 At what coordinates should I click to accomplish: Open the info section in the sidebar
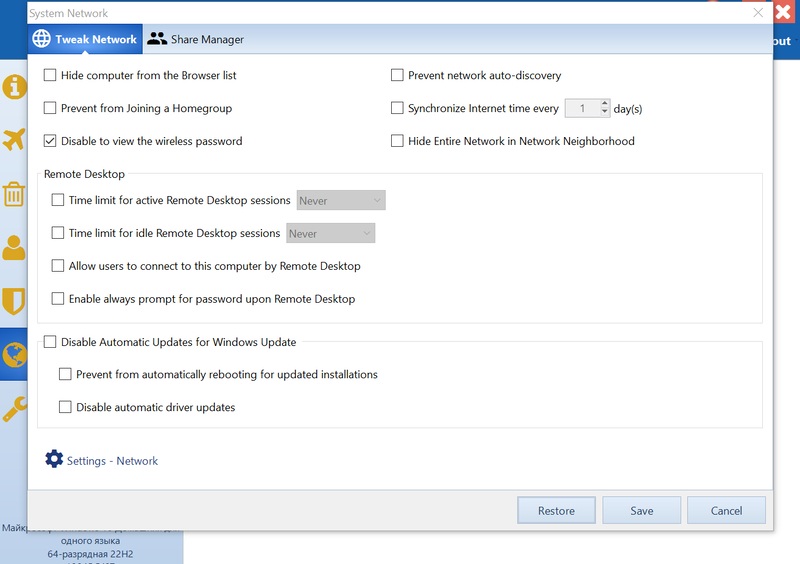click(14, 87)
